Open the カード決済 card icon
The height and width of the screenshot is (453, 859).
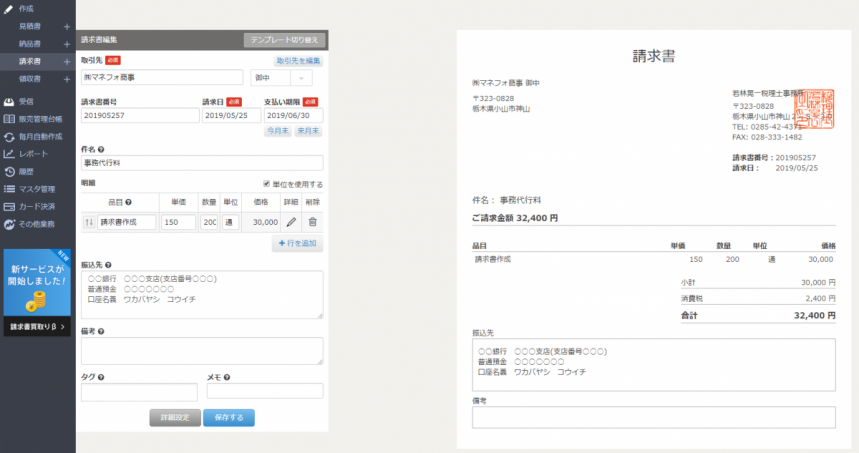pos(9,207)
